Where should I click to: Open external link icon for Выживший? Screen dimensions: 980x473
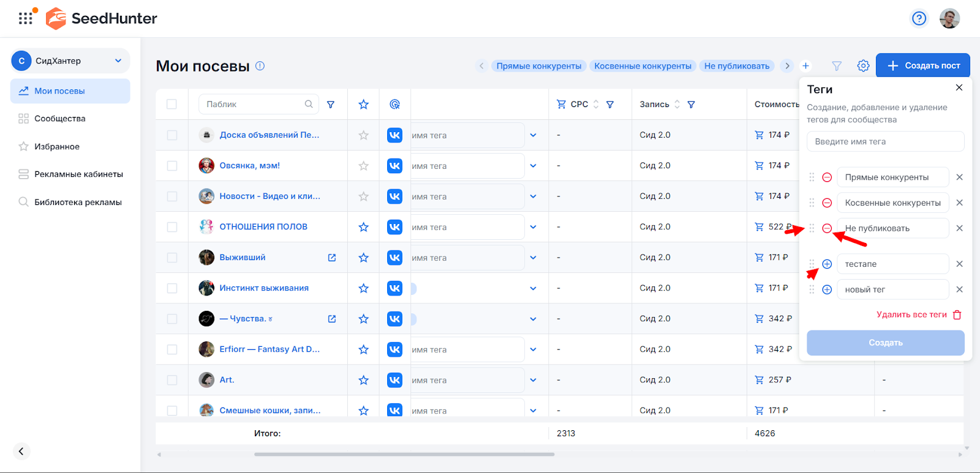(332, 258)
